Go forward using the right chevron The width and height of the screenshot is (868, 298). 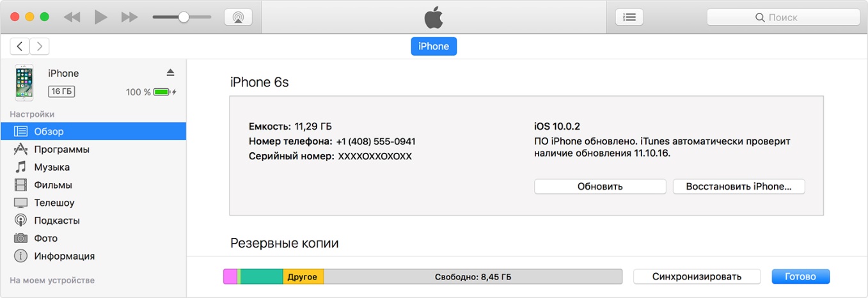(40, 46)
